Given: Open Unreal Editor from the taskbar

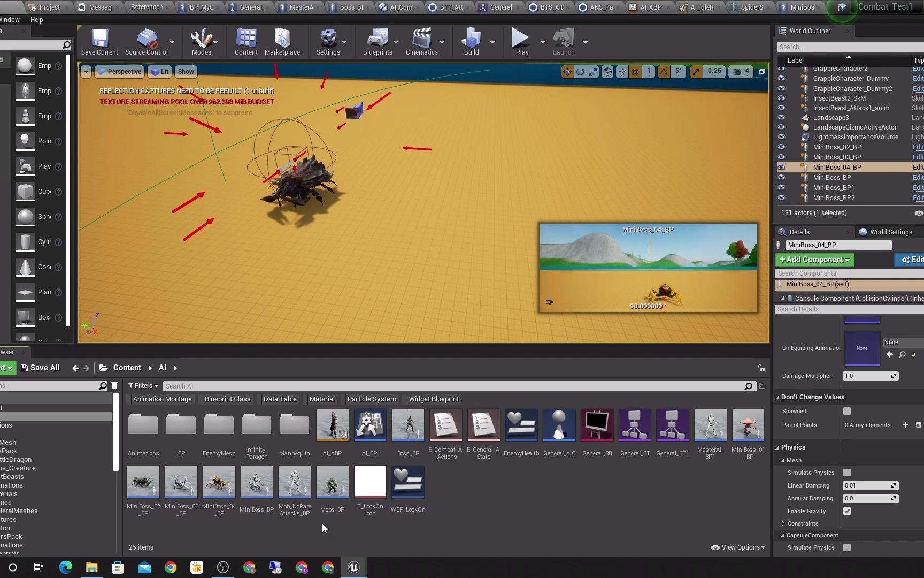Looking at the screenshot, I should (x=353, y=567).
